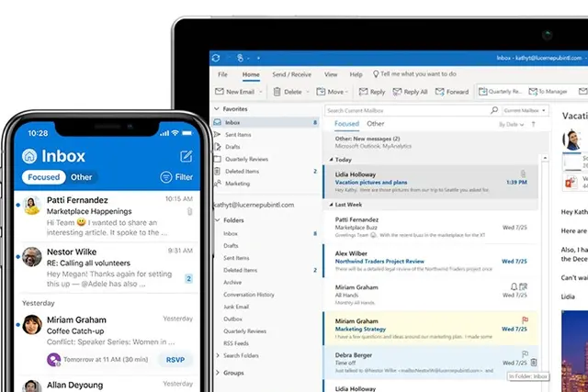
Task: Forward the selected email
Action: click(x=452, y=92)
